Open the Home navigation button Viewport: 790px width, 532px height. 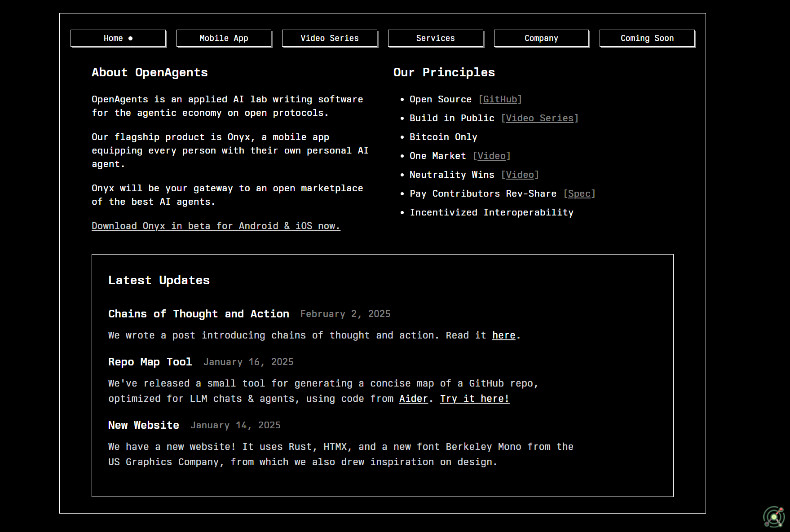(x=118, y=38)
